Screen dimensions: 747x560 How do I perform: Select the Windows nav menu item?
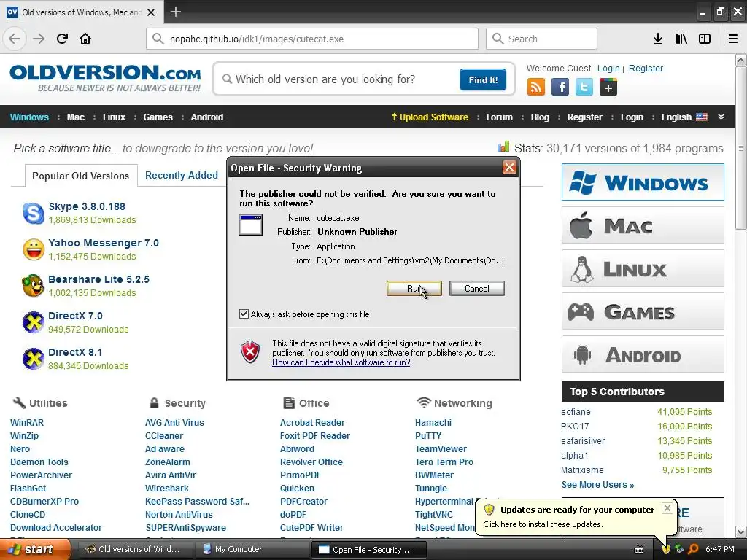pyautogui.click(x=29, y=117)
